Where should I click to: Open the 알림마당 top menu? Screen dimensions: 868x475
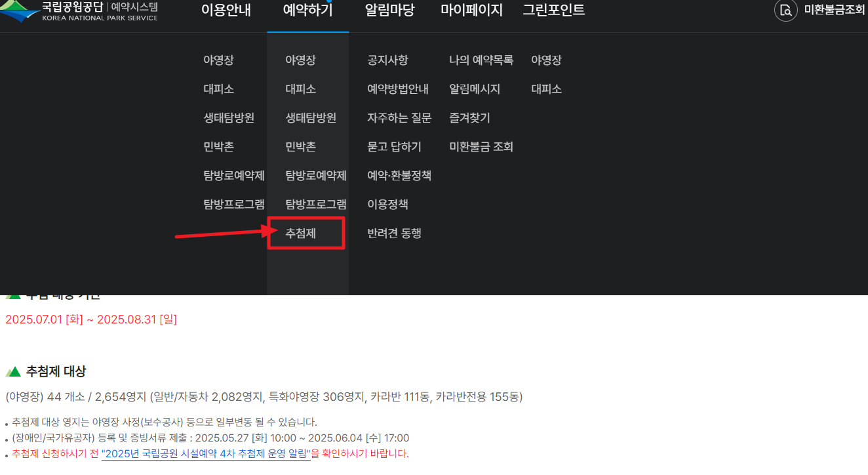click(x=390, y=10)
